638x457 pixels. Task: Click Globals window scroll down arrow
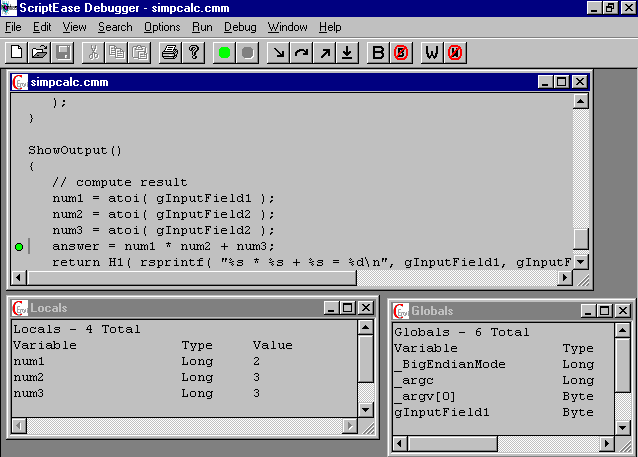(623, 427)
